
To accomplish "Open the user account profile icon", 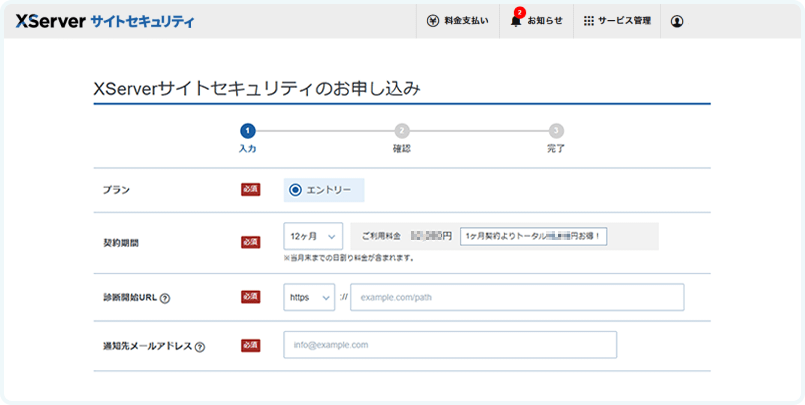I will point(677,21).
